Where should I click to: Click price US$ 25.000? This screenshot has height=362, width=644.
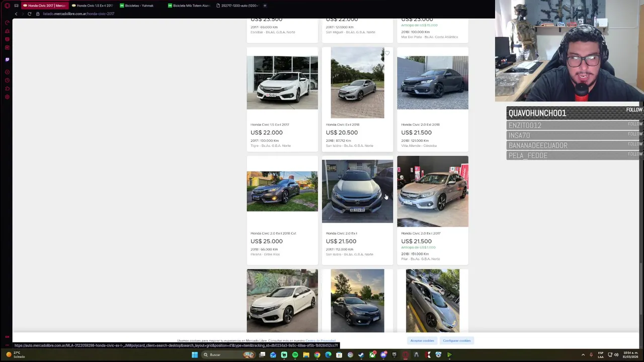[267, 241]
